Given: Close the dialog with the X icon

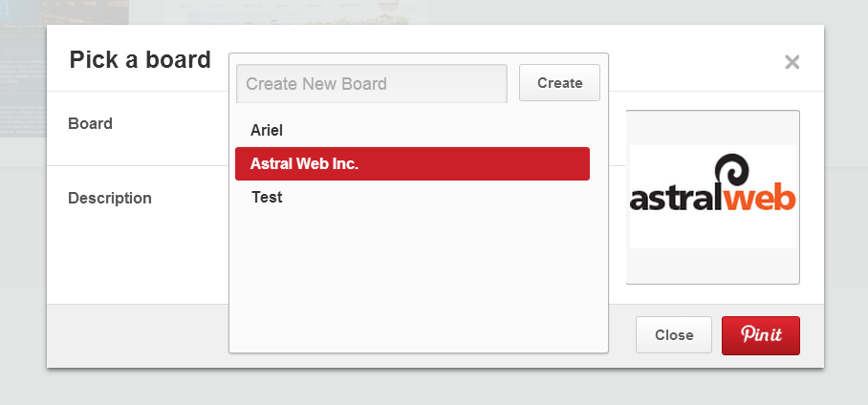Looking at the screenshot, I should (792, 63).
